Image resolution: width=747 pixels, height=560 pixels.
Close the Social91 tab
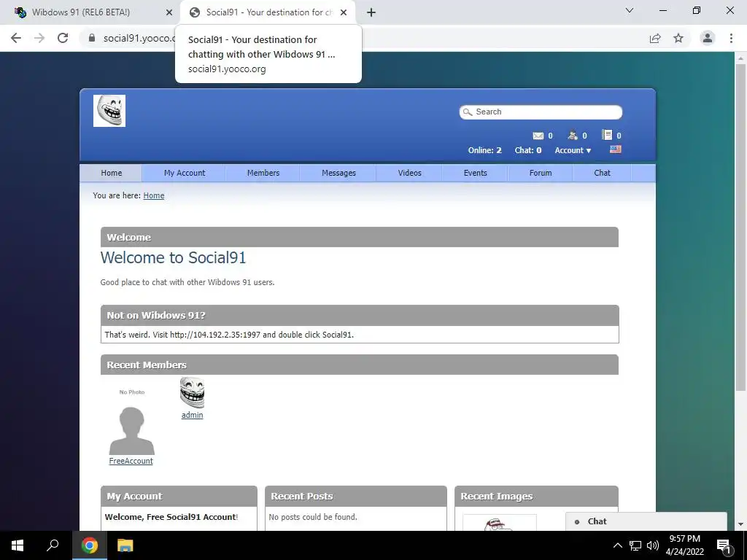coord(344,12)
